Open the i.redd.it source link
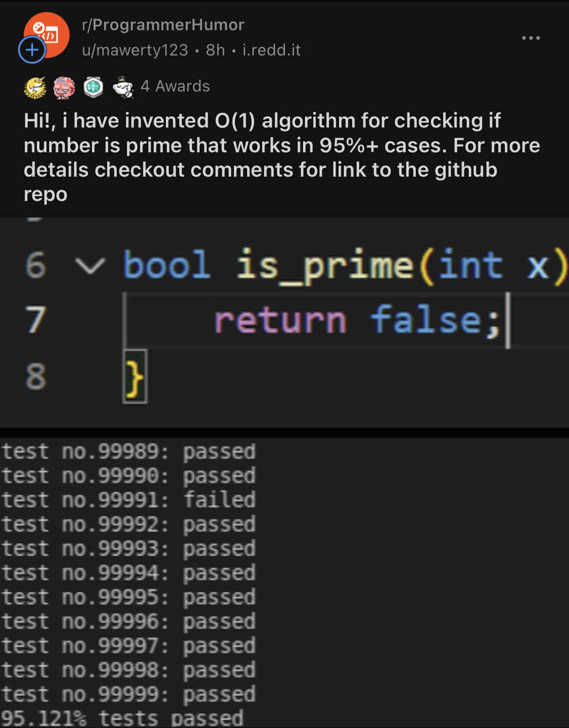Viewport: 569px width, 728px height. coord(271,50)
